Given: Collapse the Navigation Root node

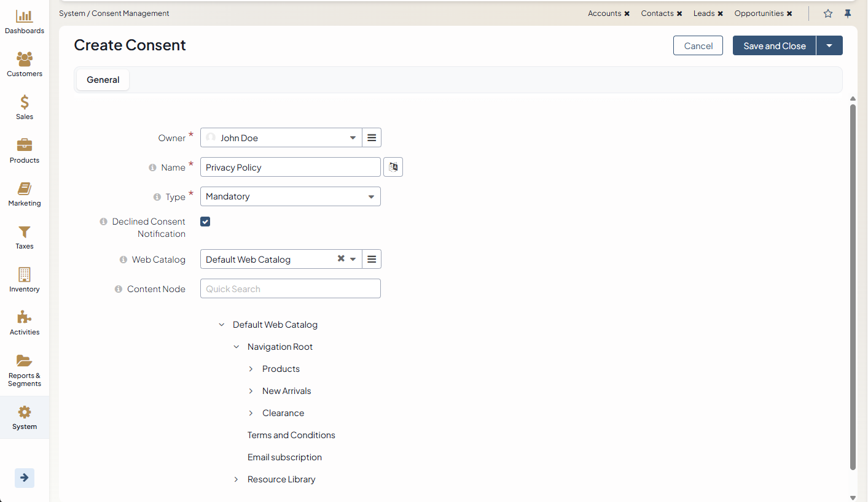Looking at the screenshot, I should coord(236,347).
